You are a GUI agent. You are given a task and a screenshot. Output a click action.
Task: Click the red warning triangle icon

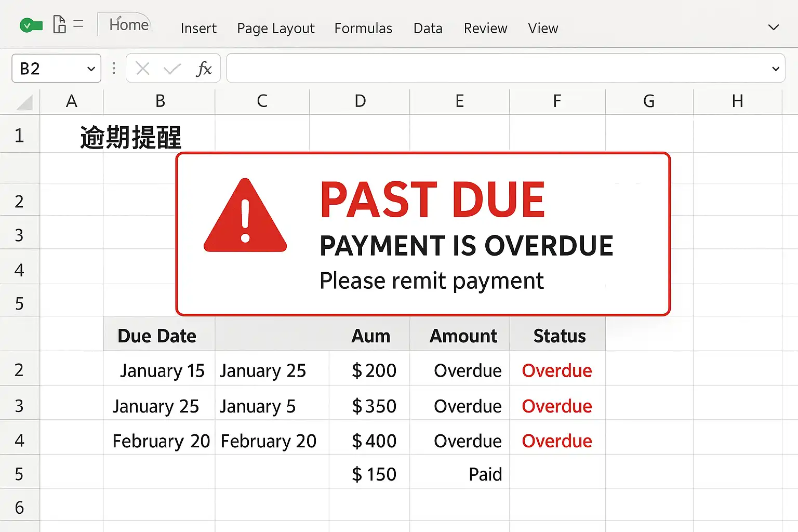(x=245, y=215)
